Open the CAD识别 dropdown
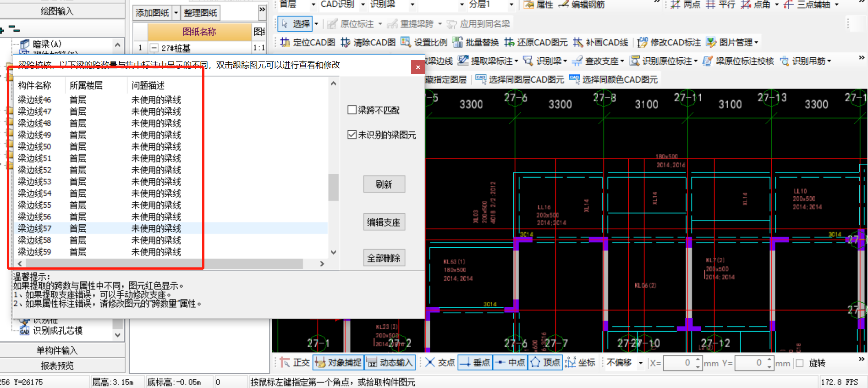This screenshot has height=388, width=868. (x=363, y=5)
